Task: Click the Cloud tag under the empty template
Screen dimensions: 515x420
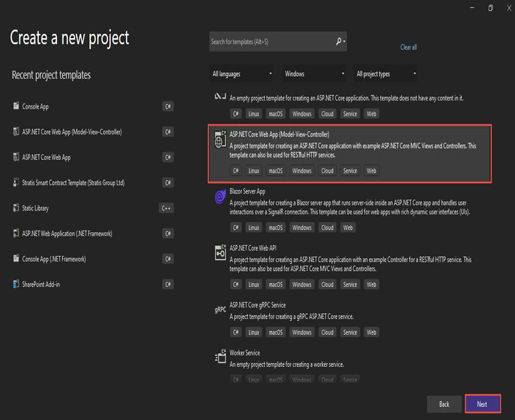Action: pyautogui.click(x=327, y=114)
